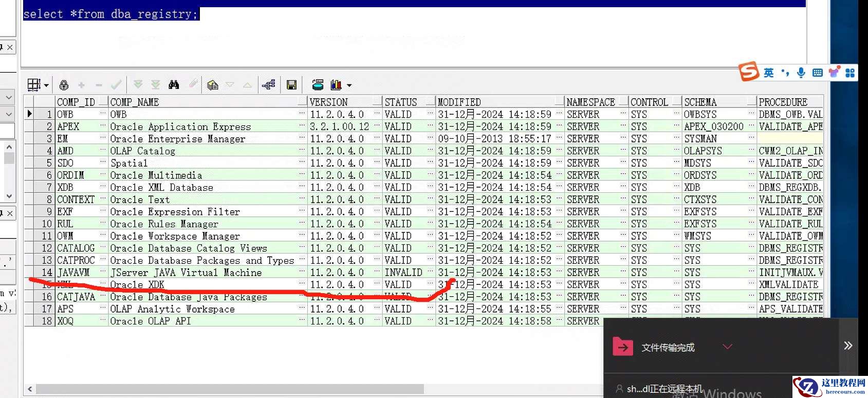Expand the file transfer notification chevron

pos(727,347)
